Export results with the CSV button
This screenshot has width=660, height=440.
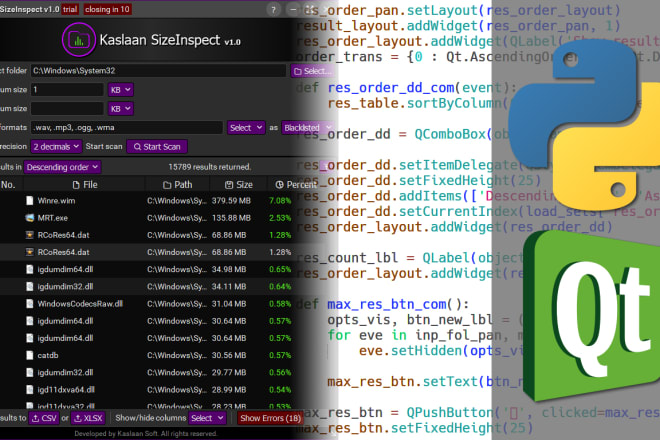[x=44, y=418]
